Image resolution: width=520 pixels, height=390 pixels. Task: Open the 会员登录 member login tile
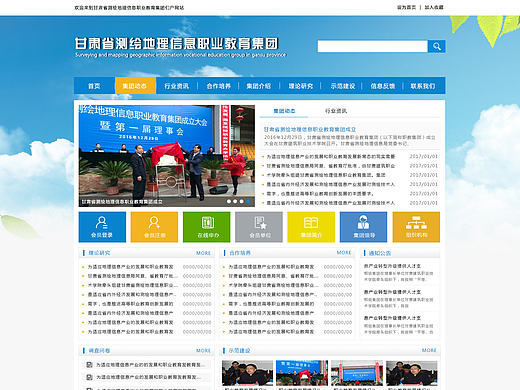tap(102, 227)
